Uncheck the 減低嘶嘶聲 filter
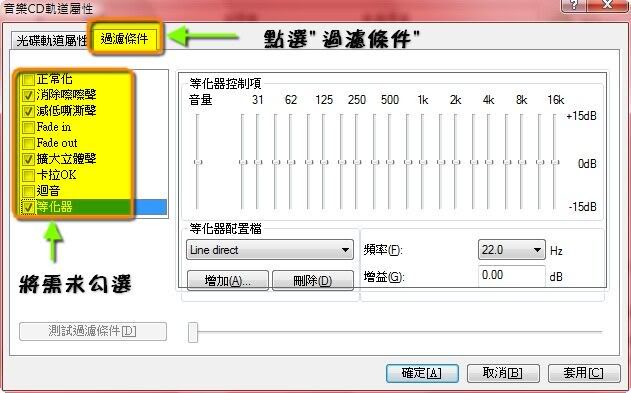 click(28, 111)
